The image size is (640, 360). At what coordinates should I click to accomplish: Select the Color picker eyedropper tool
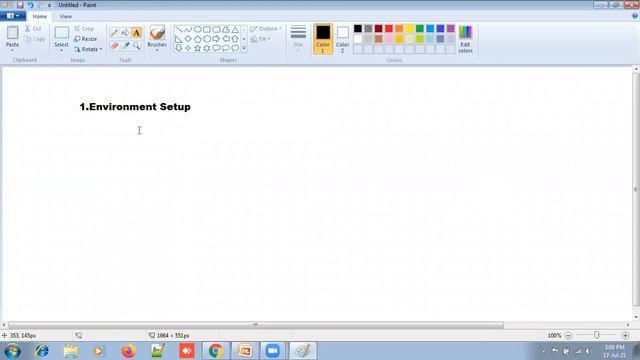[125, 46]
